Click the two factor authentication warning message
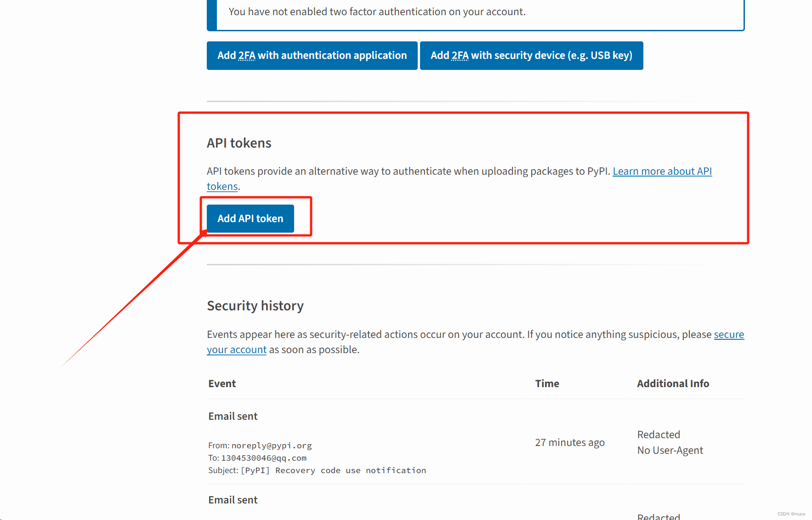Viewport: 812px width, 520px height. point(377,12)
